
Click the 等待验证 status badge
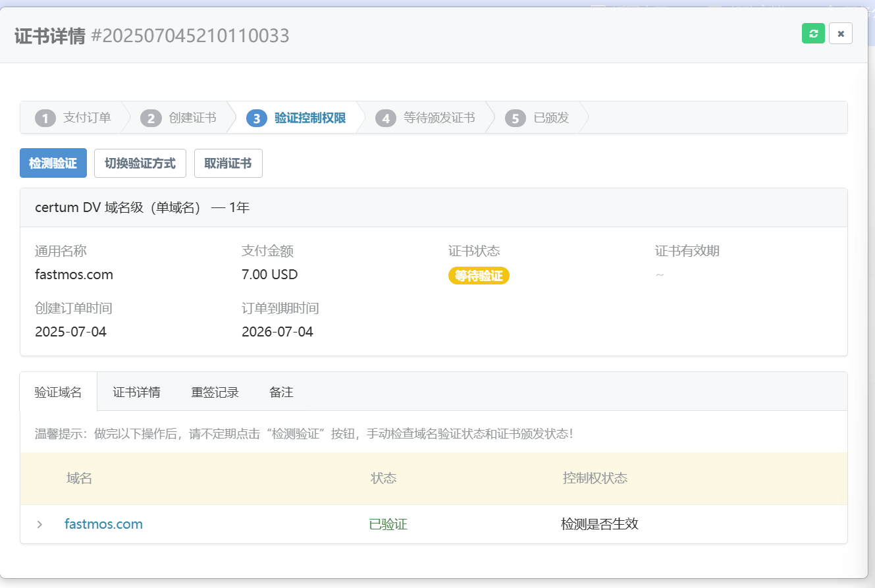tap(479, 276)
